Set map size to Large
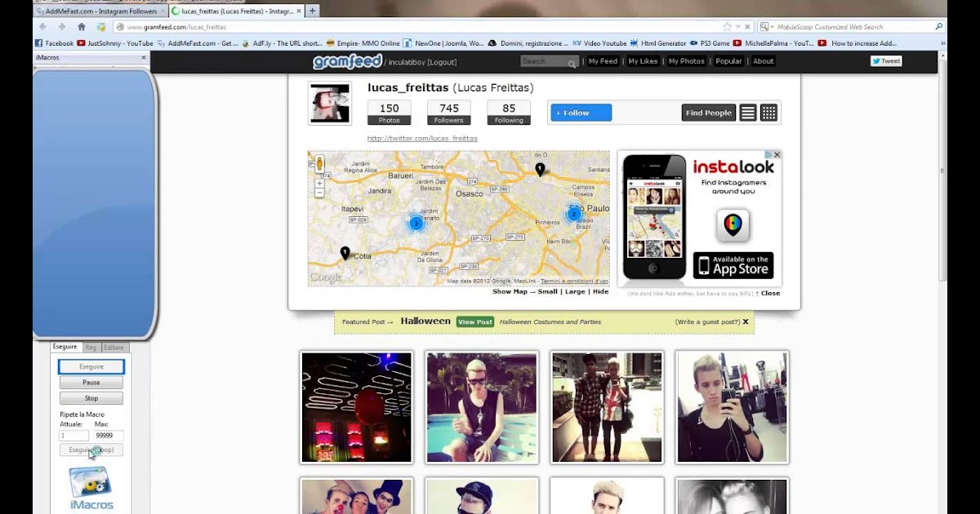 pos(575,292)
